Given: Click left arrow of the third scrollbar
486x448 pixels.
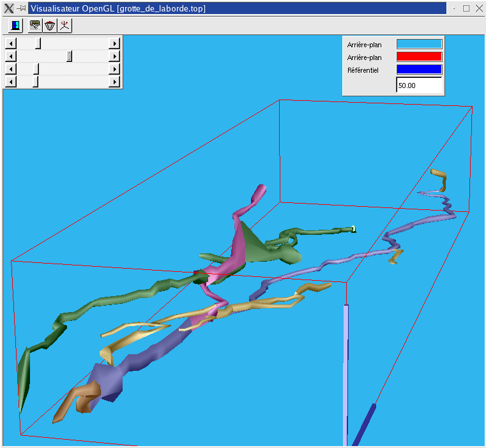Looking at the screenshot, I should 11,69.
